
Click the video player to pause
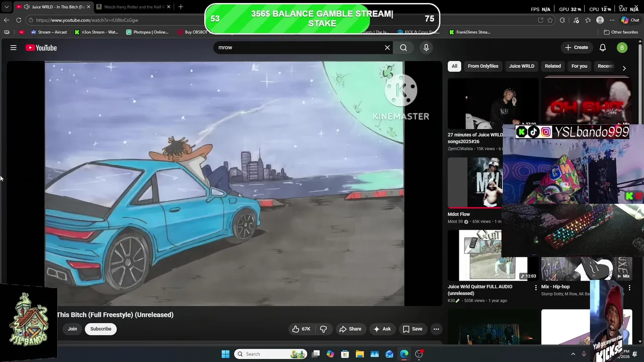click(224, 184)
